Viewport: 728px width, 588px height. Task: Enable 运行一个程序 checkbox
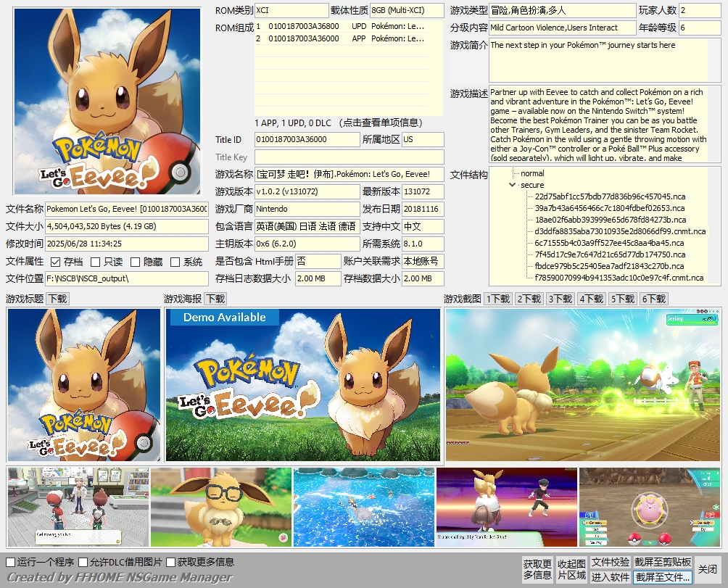click(x=11, y=562)
